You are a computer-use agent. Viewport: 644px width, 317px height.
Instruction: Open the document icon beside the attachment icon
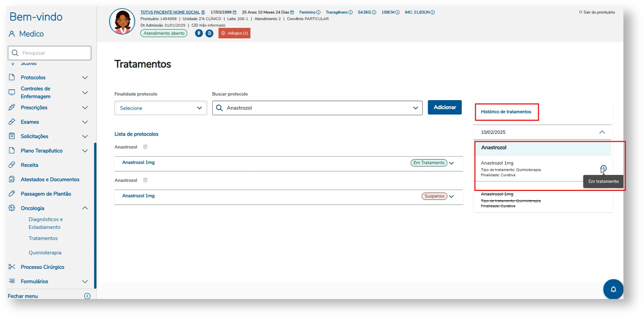[209, 33]
